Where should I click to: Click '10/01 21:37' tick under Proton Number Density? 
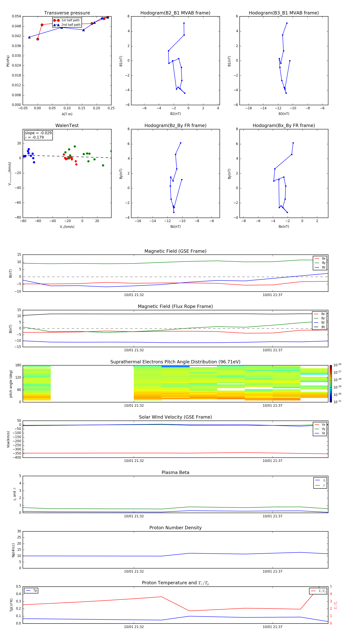[272, 571]
